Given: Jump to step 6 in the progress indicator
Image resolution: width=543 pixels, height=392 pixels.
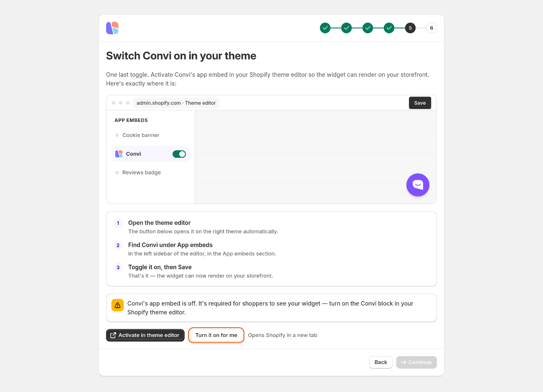Looking at the screenshot, I should [x=431, y=28].
